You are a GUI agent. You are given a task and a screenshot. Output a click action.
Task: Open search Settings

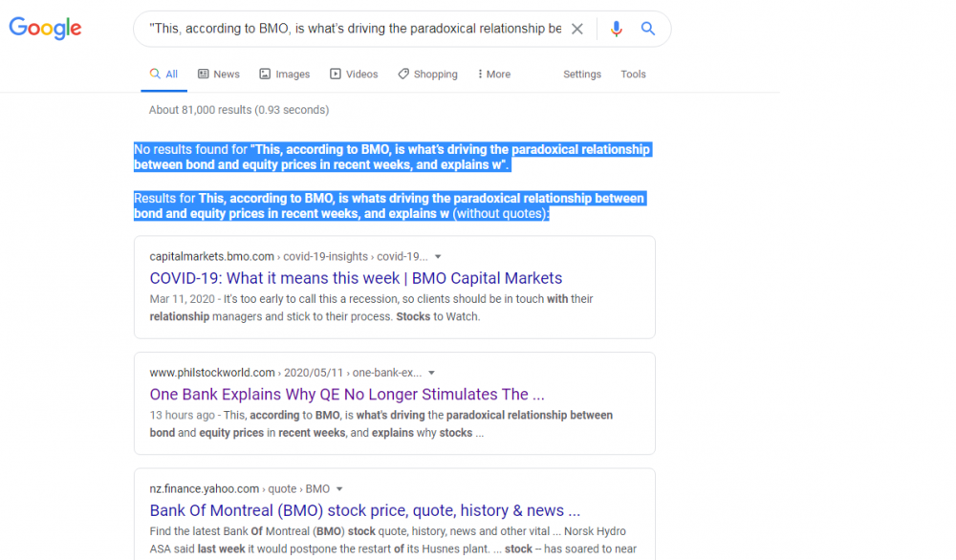pyautogui.click(x=582, y=75)
